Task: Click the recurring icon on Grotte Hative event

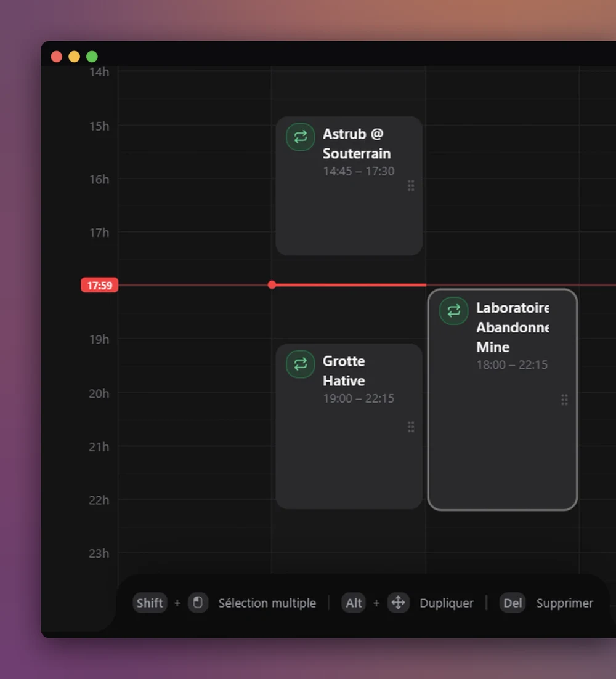Action: 300,364
